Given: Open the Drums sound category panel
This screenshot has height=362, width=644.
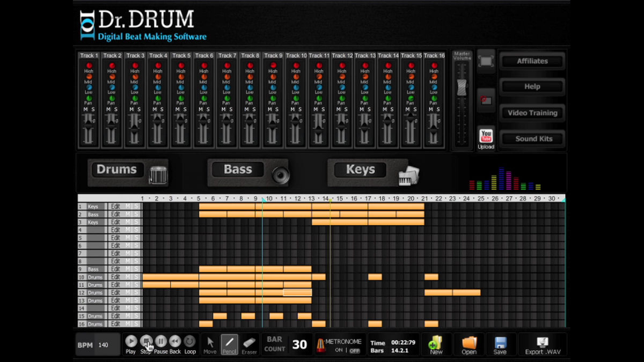Looking at the screenshot, I should [x=117, y=169].
